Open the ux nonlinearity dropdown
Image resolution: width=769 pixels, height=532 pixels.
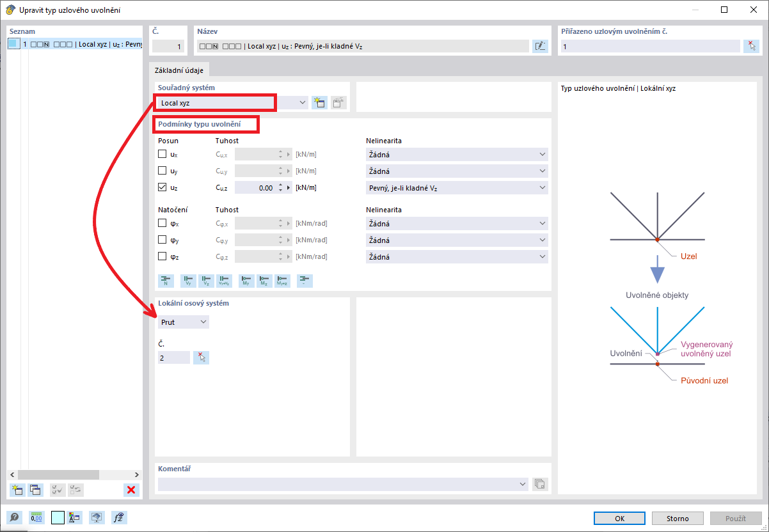coord(457,154)
